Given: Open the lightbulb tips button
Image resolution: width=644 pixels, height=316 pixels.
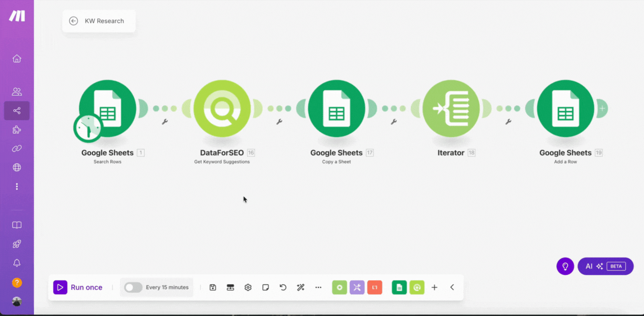Looking at the screenshot, I should 565,266.
